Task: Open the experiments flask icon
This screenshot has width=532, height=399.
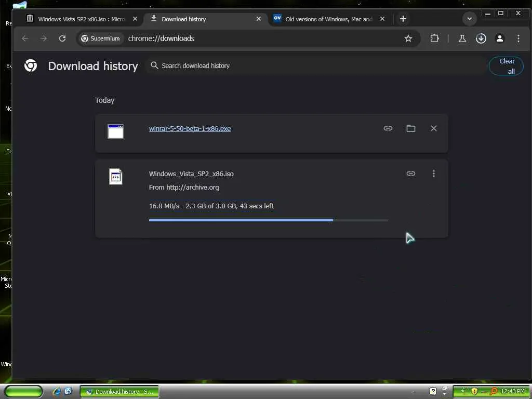Action: click(462, 38)
